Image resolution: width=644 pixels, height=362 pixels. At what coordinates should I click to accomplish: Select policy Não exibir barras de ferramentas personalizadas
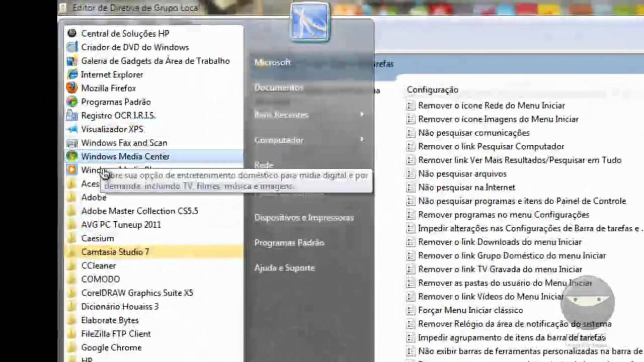coord(531,351)
